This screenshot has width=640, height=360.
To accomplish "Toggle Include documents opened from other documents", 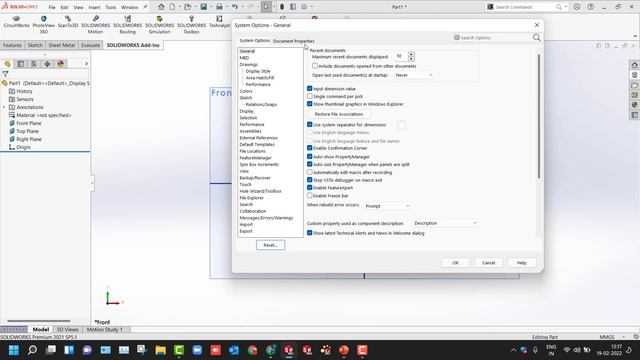I will [315, 66].
